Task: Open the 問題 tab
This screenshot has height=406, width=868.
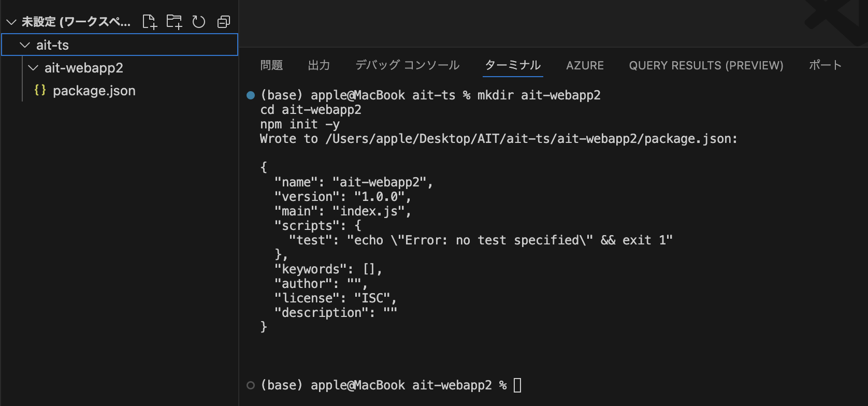Action: click(271, 65)
